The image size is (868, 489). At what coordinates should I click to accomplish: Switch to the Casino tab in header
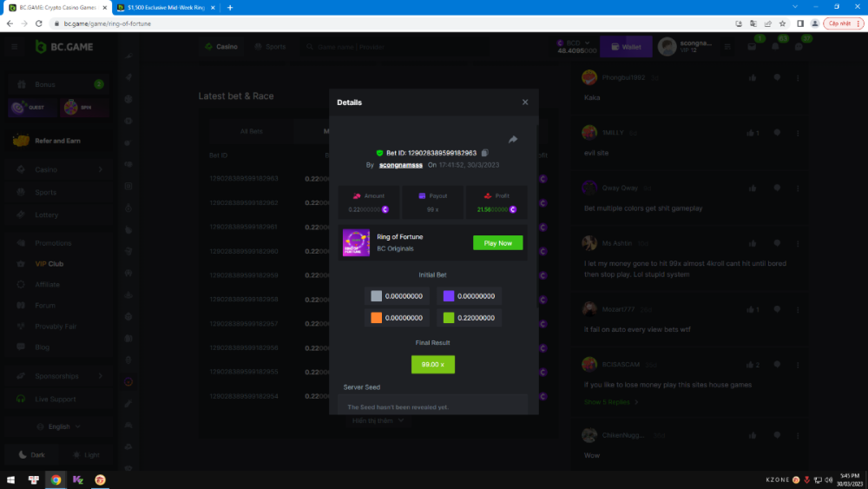point(221,47)
